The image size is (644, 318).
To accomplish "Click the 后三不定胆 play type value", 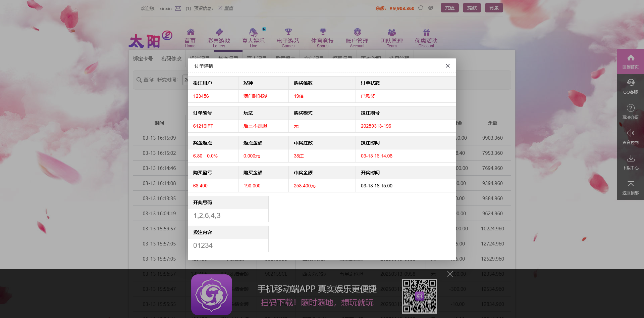I will 255,126.
